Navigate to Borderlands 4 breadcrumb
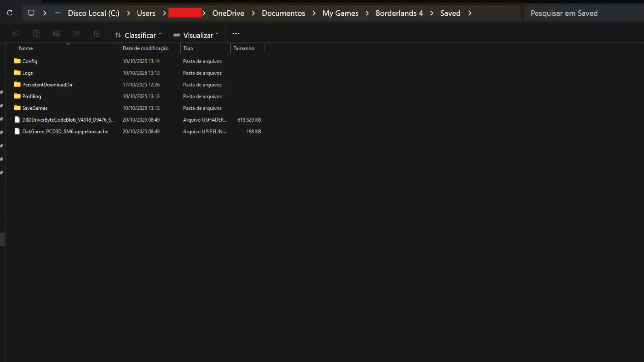 399,13
